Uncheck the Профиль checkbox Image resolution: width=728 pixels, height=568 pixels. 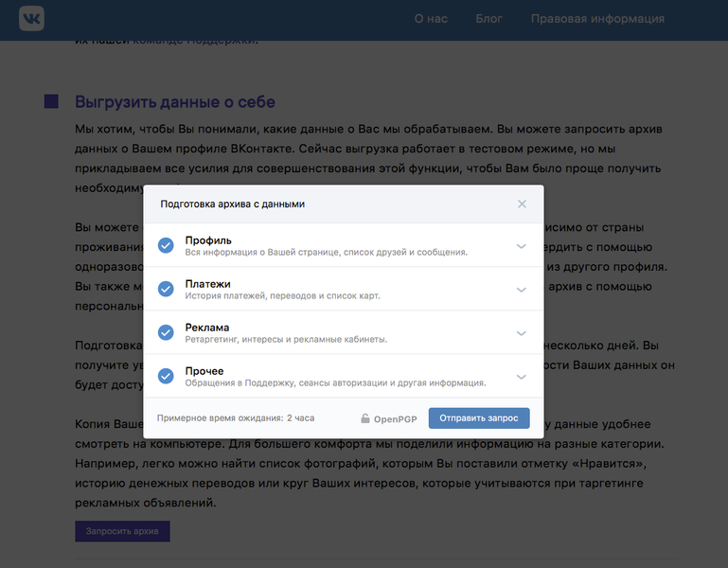[x=166, y=245]
